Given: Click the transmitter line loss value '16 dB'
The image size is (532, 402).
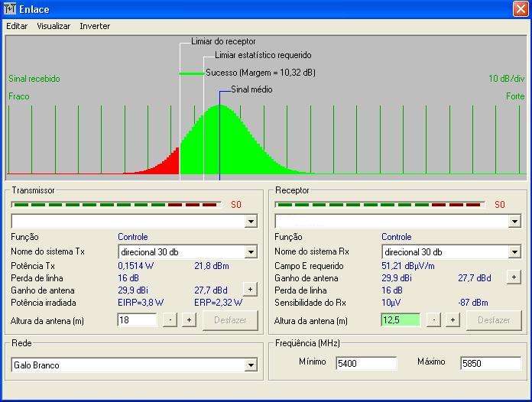Looking at the screenshot, I should click(x=128, y=278).
